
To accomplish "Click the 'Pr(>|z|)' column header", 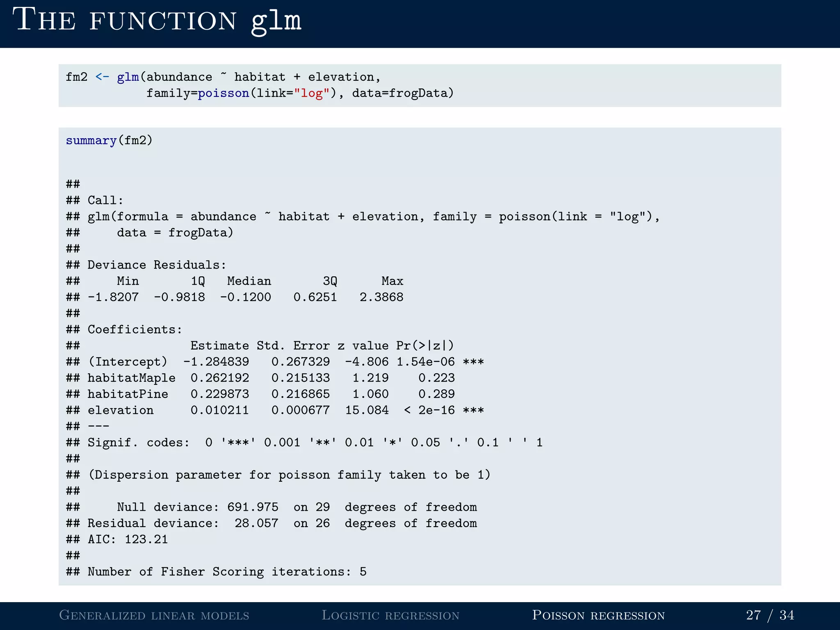I will (x=425, y=346).
